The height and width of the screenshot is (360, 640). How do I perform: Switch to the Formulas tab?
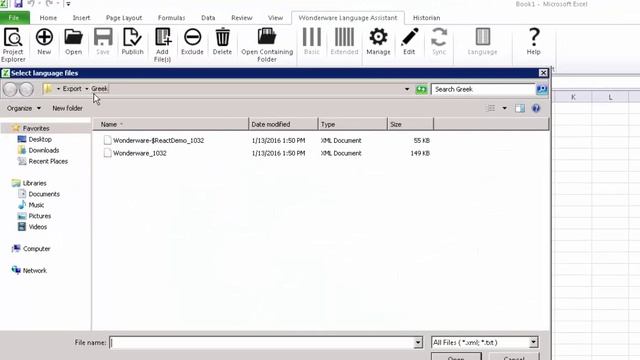(171, 18)
